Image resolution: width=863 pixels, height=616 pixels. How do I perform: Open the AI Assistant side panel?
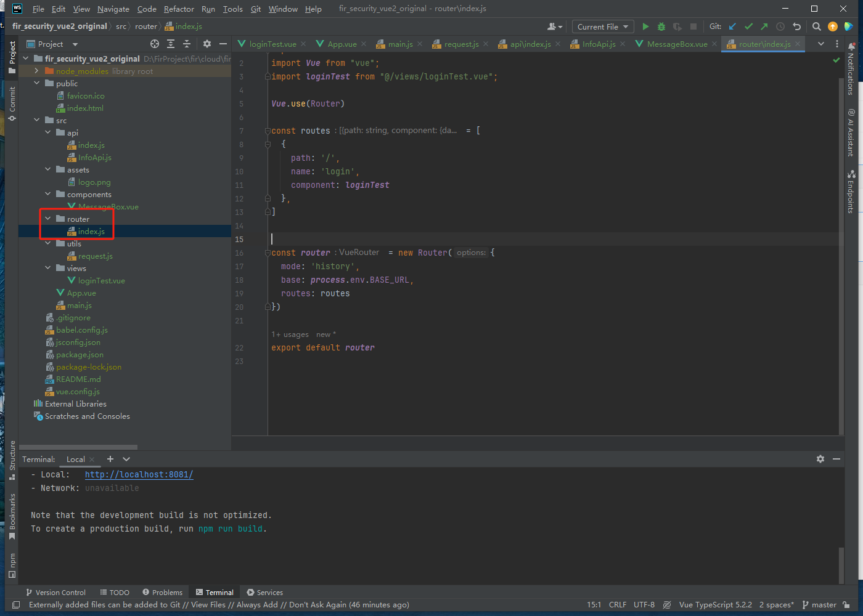(851, 132)
